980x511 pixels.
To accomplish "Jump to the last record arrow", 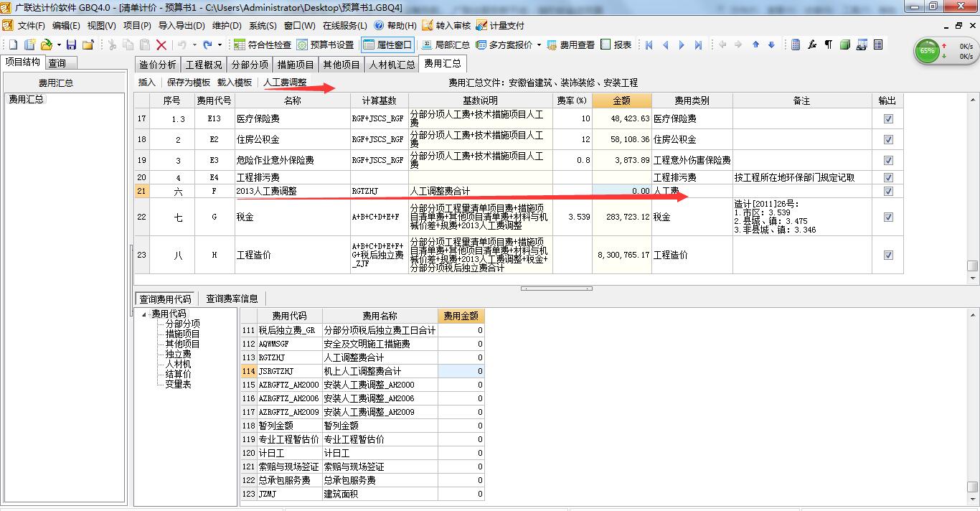I will tap(698, 44).
